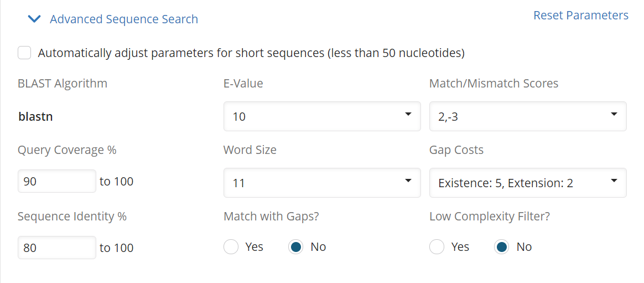Screen dimensions: 644x283
Task: Click the Sequence Identity minimum field
Action: (57, 247)
